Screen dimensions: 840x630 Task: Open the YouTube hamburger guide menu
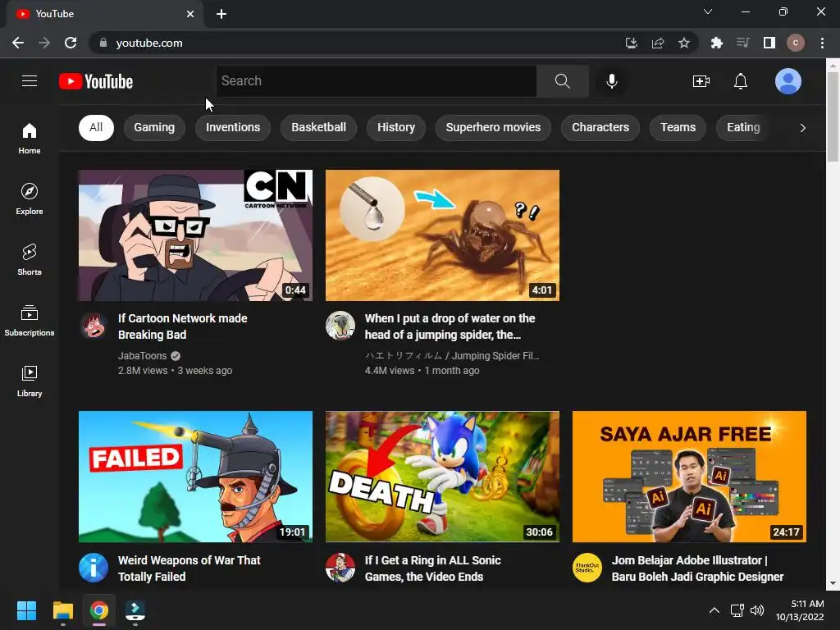[30, 81]
